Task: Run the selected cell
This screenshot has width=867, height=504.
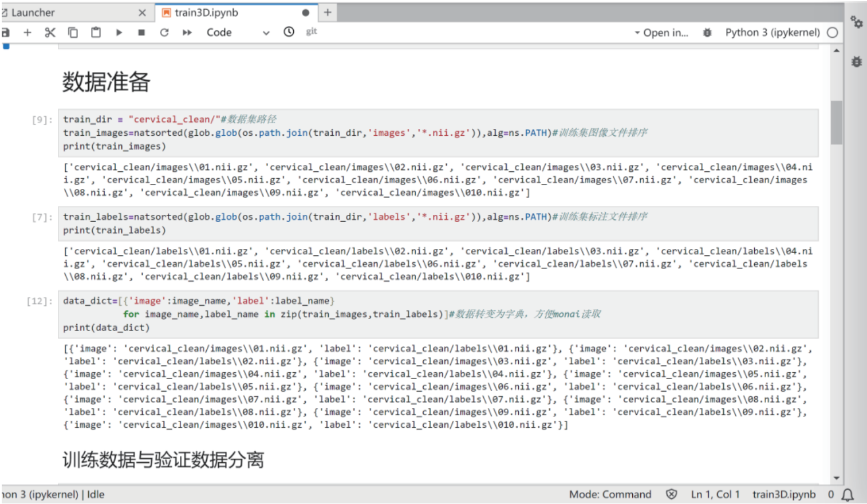Action: tap(119, 33)
